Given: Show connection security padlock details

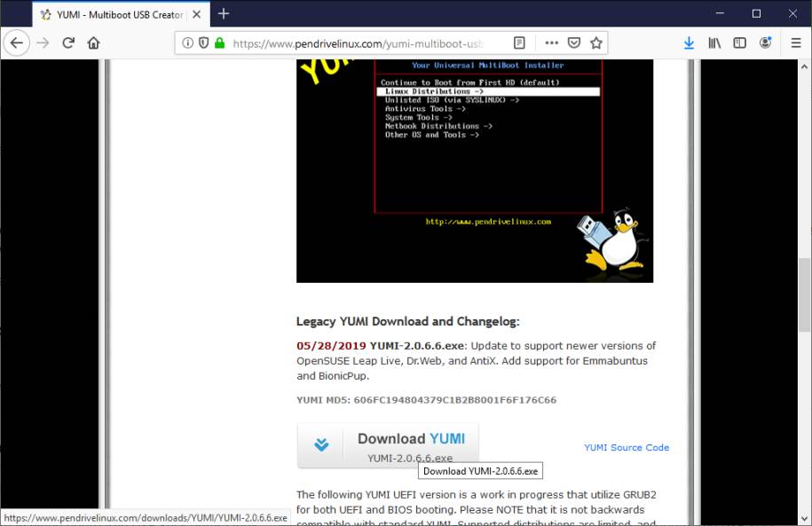Looking at the screenshot, I should 219,43.
